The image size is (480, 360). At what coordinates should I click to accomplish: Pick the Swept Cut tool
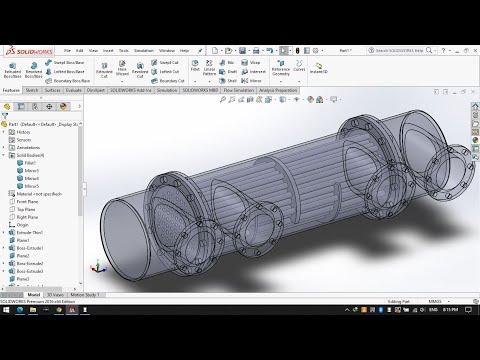point(165,62)
